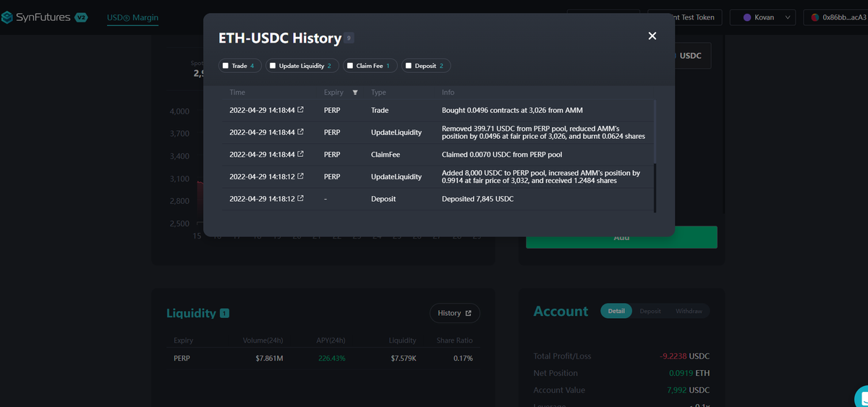Click the Type column header

click(x=378, y=93)
